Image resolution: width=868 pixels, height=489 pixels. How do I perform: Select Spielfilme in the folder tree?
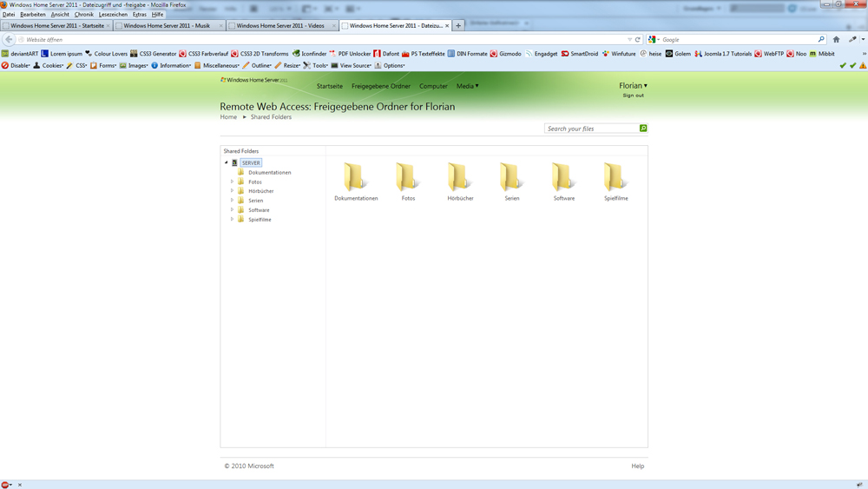[x=260, y=219]
